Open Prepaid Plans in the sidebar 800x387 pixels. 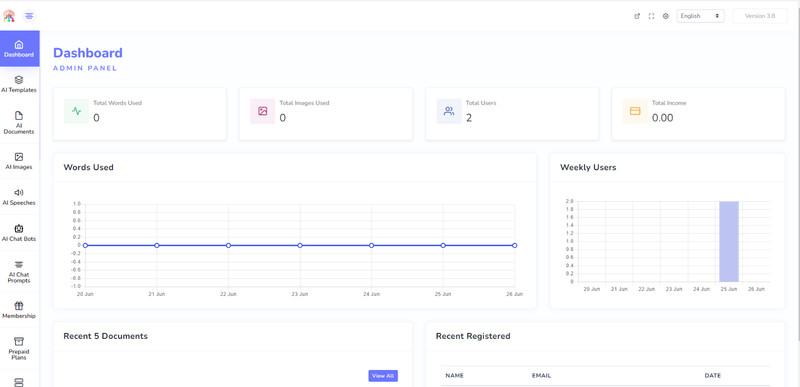point(19,348)
